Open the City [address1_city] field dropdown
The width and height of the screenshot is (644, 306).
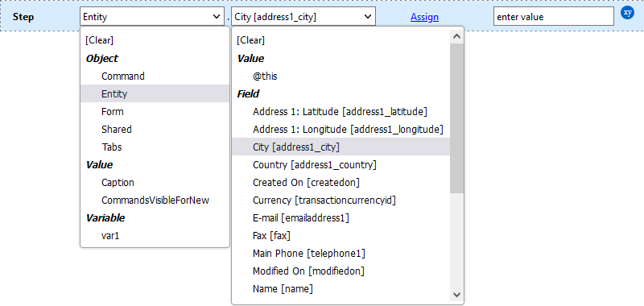[303, 17]
